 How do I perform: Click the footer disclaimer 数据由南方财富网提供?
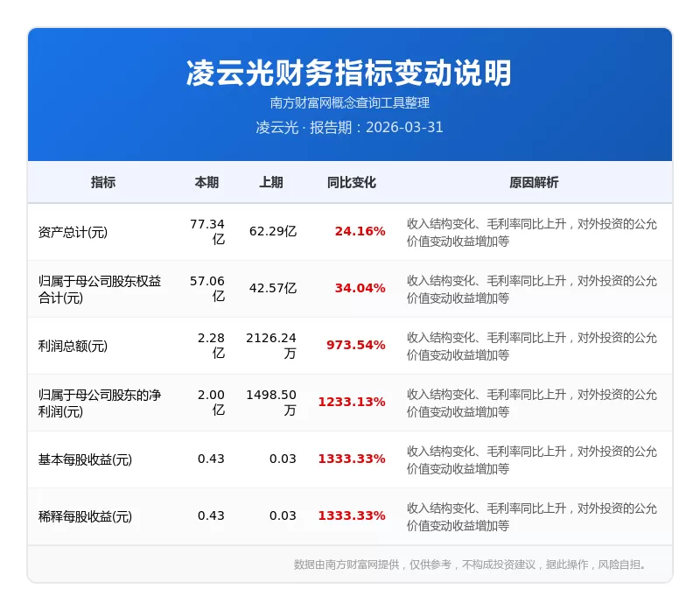pos(470,564)
